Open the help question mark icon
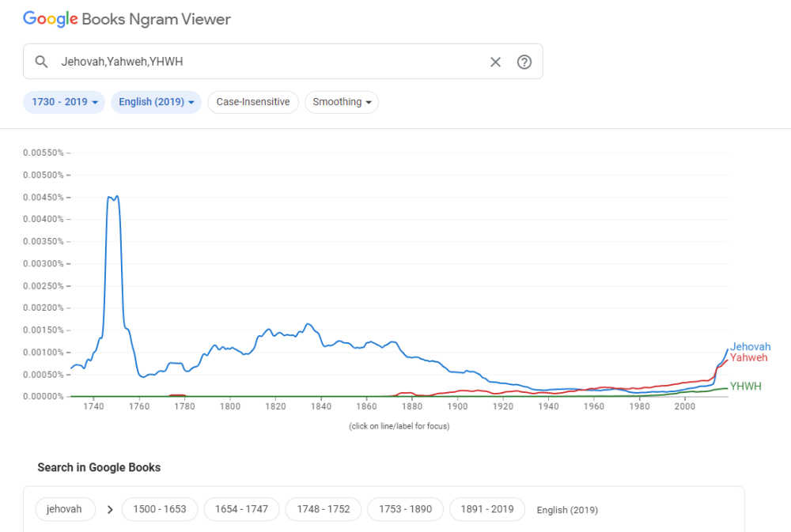The image size is (791, 532). point(524,62)
